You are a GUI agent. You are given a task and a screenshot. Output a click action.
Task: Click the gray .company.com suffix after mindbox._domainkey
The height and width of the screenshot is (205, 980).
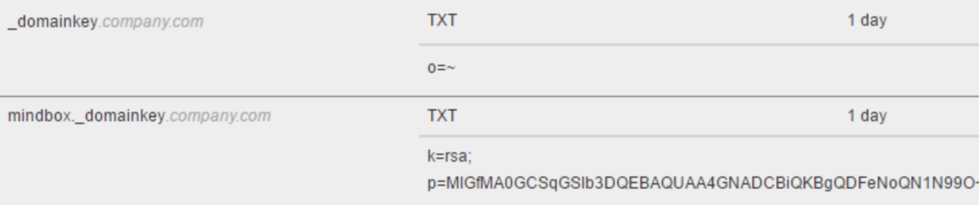tap(218, 116)
